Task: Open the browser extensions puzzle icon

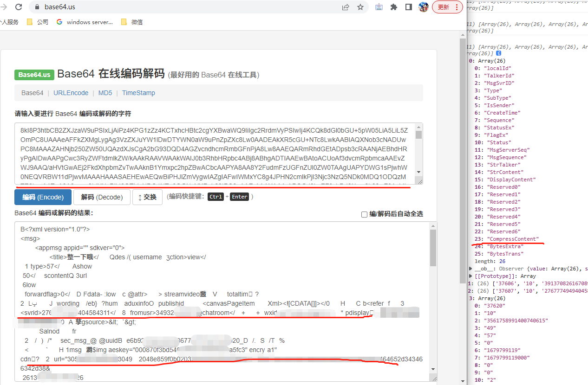Action: 393,7
